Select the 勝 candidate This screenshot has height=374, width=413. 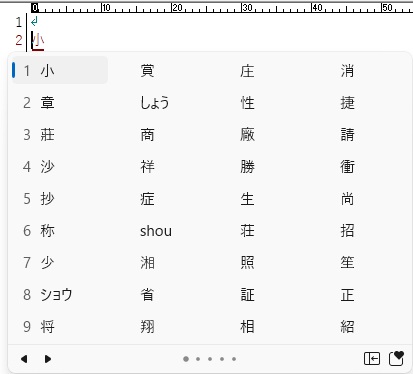[x=247, y=167]
